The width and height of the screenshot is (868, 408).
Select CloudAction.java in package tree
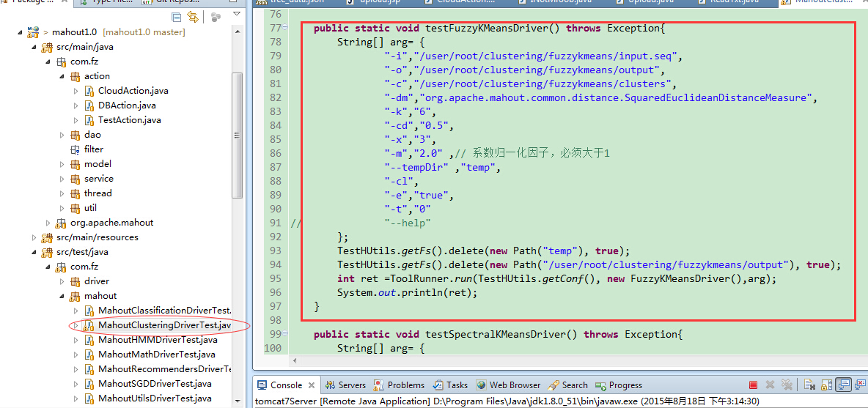[133, 91]
